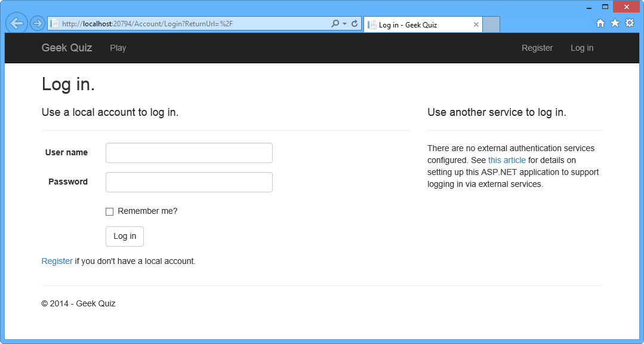Close the Log in - Geek Quiz tab
Viewport: 644px width, 344px height.
476,25
